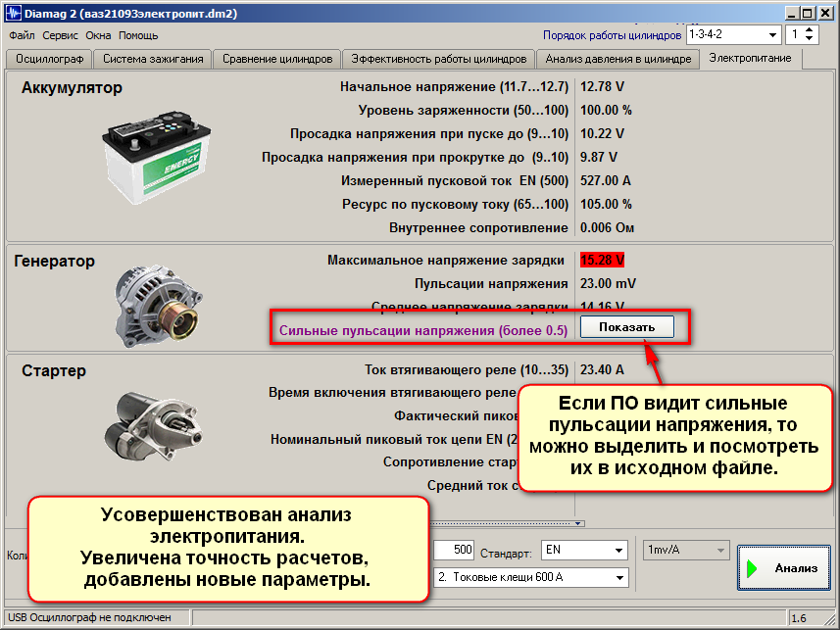This screenshot has width=840, height=630.
Task: Select the 100.00 % charge level value
Action: [x=606, y=111]
